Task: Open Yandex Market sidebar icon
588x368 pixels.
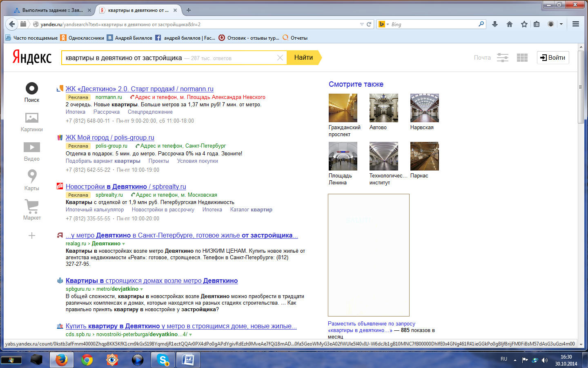Action: click(31, 206)
